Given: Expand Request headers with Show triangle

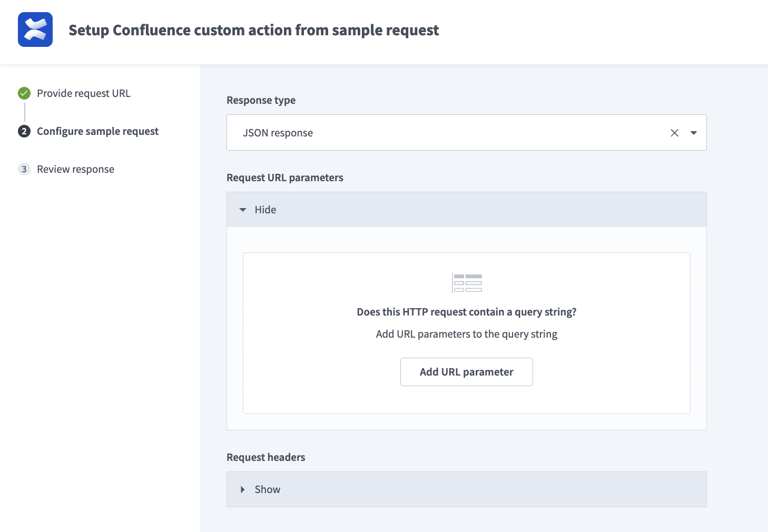Looking at the screenshot, I should tap(243, 489).
